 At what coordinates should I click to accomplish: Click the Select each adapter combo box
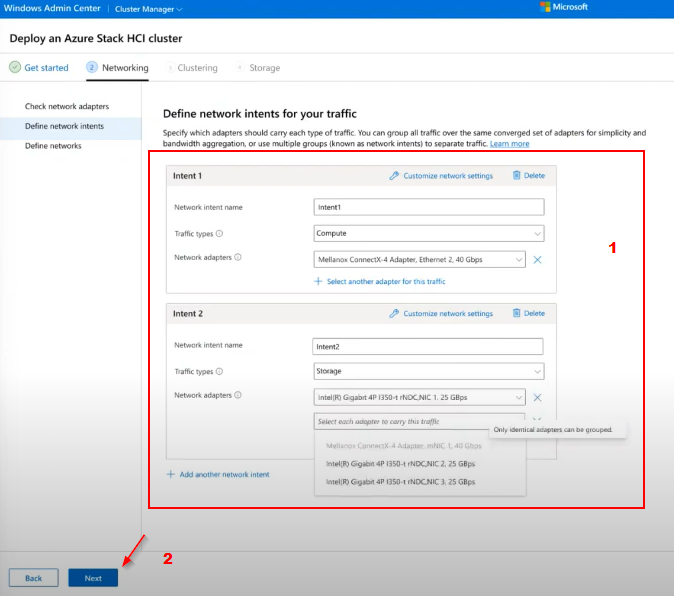click(419, 422)
